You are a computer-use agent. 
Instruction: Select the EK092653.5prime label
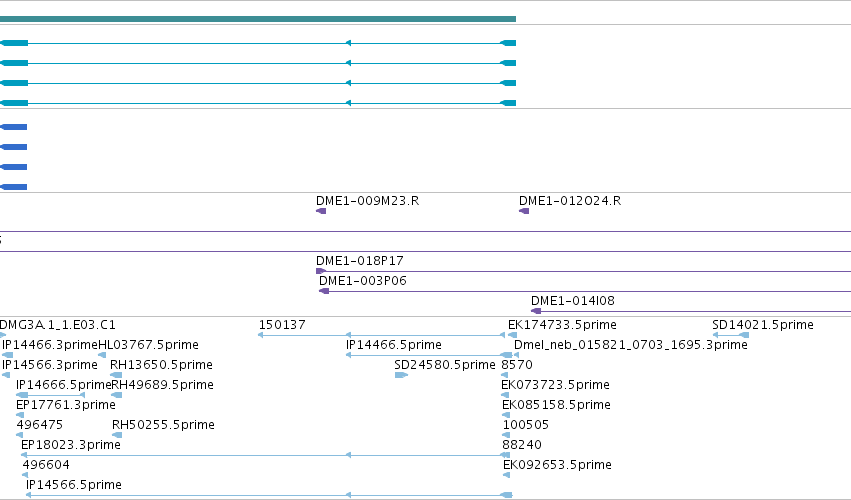pos(557,465)
